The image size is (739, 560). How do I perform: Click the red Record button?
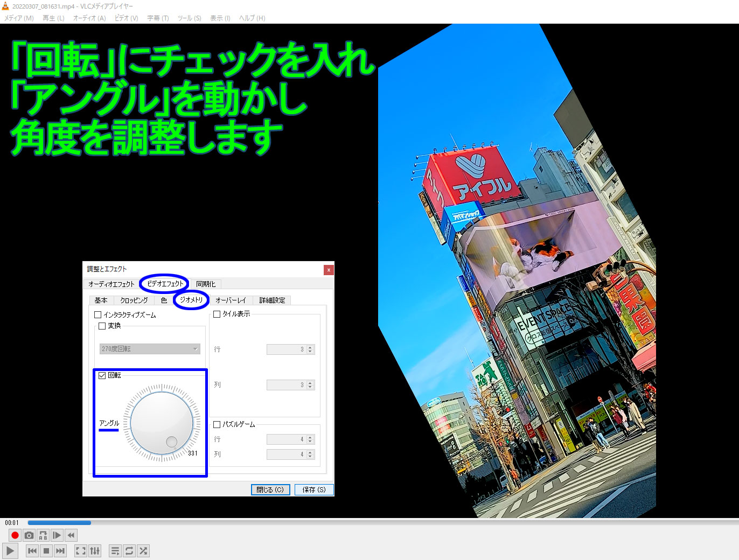coord(15,535)
